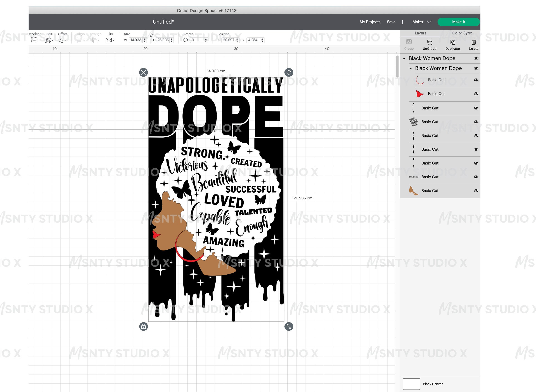Select the Layers tab
This screenshot has height=392, width=536.
coord(420,33)
